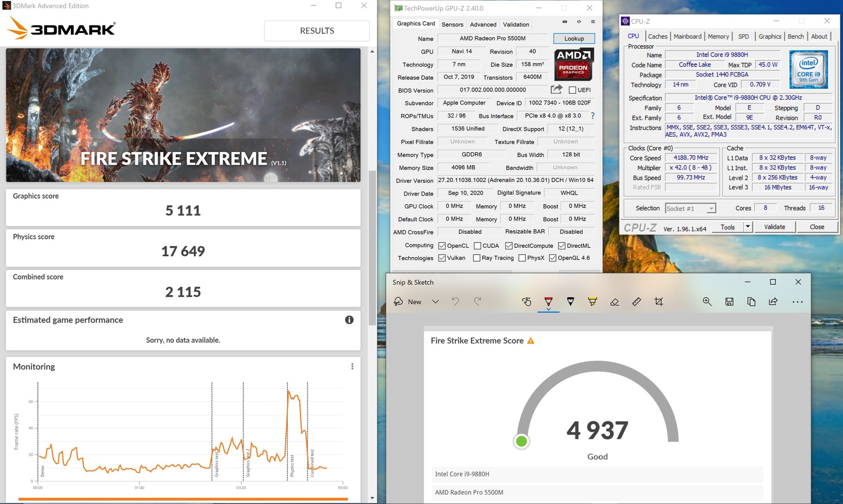Click New snip icon in Snip & Sketch
Viewport: 843px width, 504px height.
[x=398, y=301]
